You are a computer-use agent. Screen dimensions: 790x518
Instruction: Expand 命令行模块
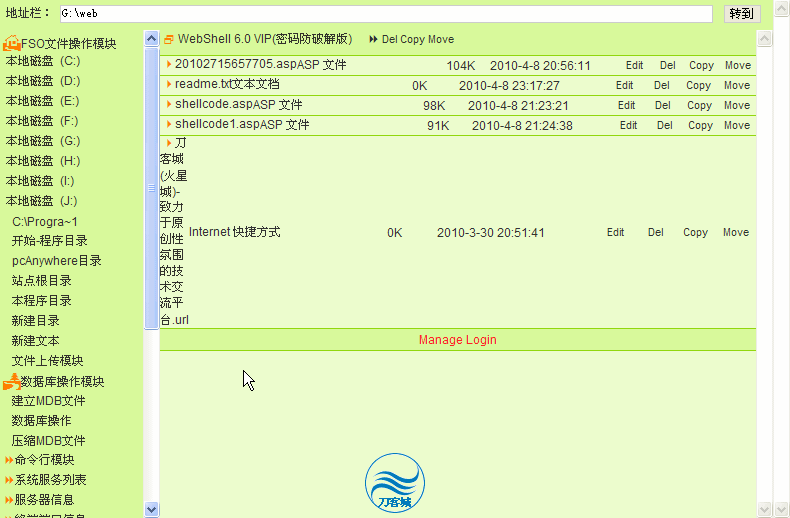coord(44,460)
